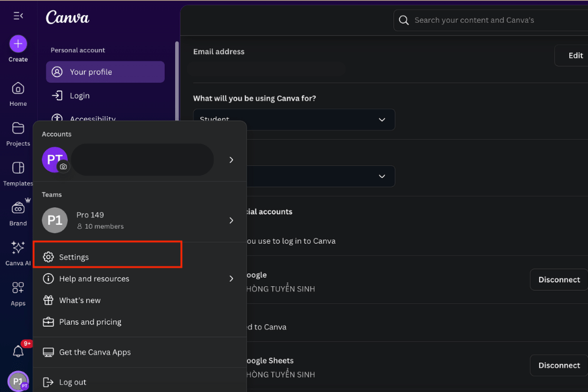Image resolution: width=588 pixels, height=392 pixels.
Task: Expand the PT personal account chevron
Action: [x=231, y=160]
